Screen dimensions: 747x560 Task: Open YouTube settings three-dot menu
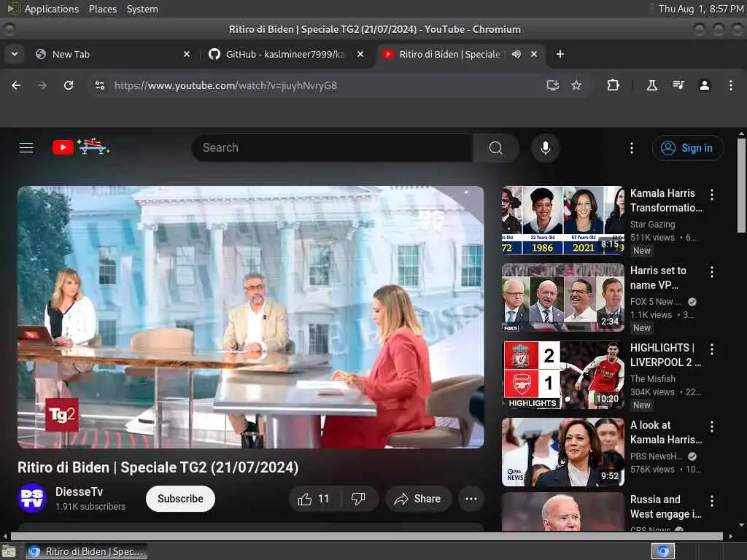click(632, 148)
